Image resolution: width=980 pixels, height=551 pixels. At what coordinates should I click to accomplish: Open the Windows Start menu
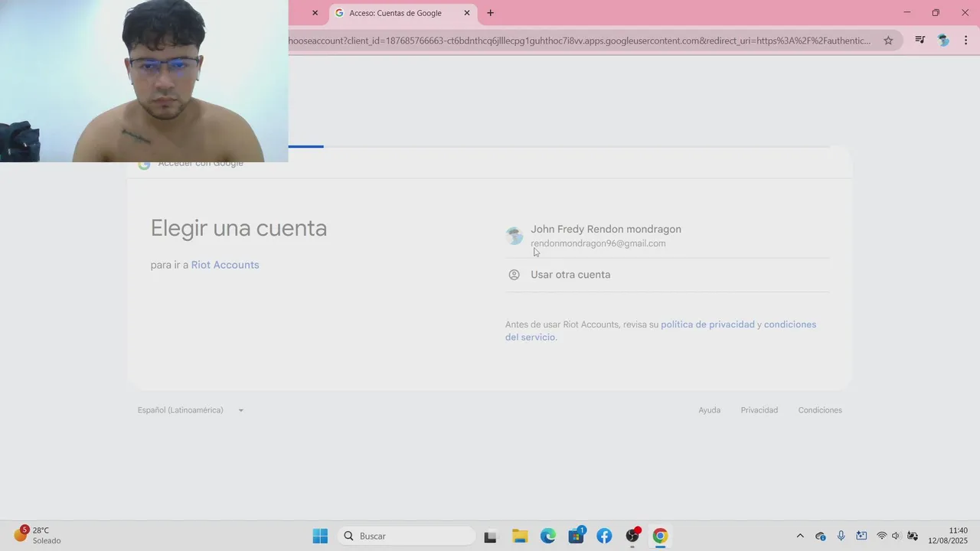[320, 536]
